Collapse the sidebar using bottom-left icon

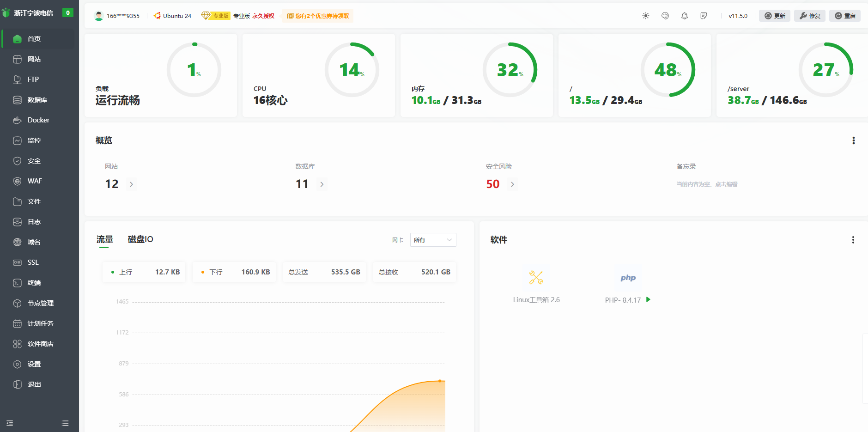[x=10, y=423]
